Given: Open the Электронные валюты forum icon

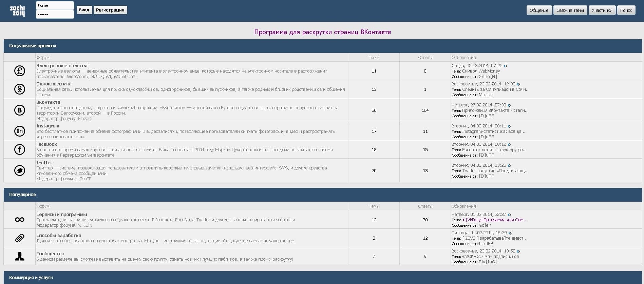Looking at the screenshot, I should coord(20,71).
